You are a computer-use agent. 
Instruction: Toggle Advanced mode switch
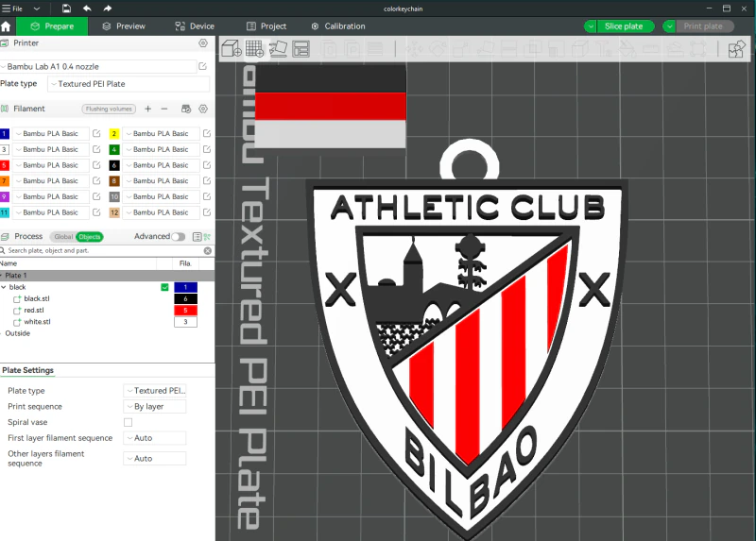tap(178, 237)
